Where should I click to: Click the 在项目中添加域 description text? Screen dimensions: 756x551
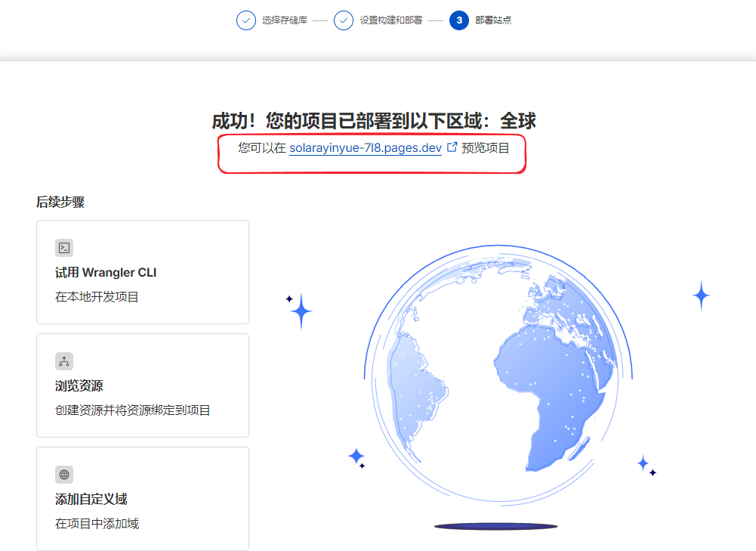(x=97, y=524)
